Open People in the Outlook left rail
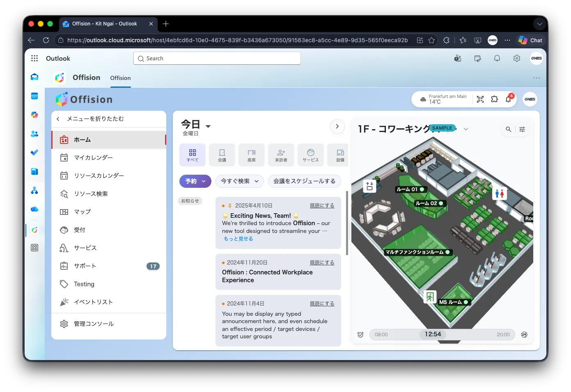The image size is (571, 392). pos(34,134)
